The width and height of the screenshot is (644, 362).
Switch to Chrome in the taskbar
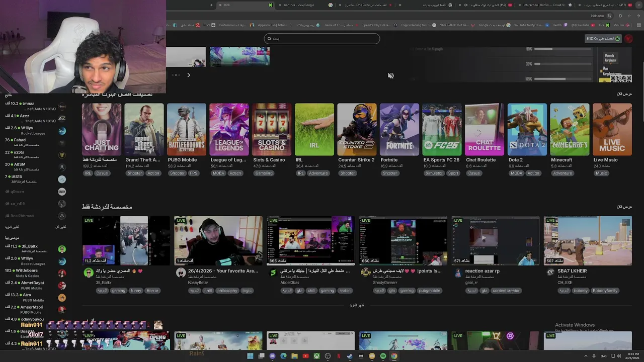click(x=394, y=356)
